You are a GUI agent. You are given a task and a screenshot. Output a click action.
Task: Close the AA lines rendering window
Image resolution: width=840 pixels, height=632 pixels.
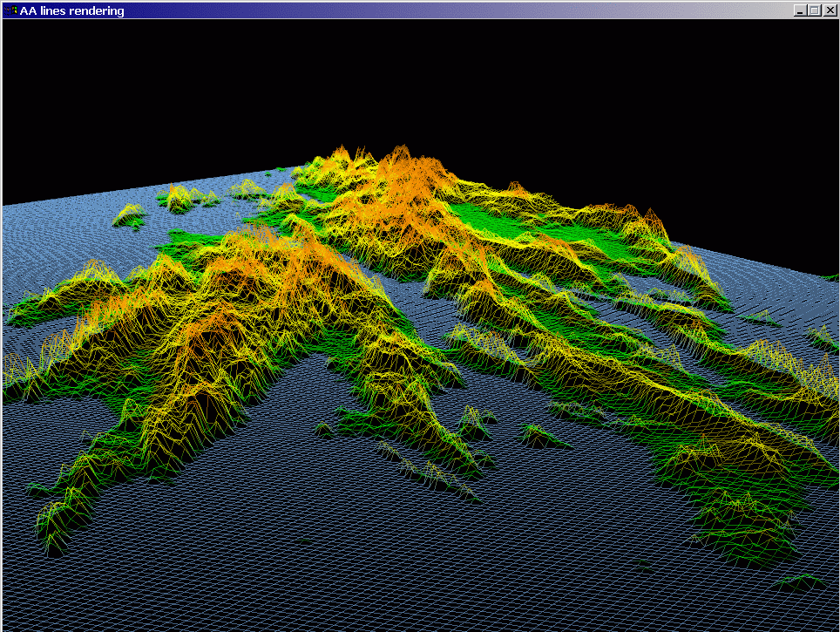point(830,10)
